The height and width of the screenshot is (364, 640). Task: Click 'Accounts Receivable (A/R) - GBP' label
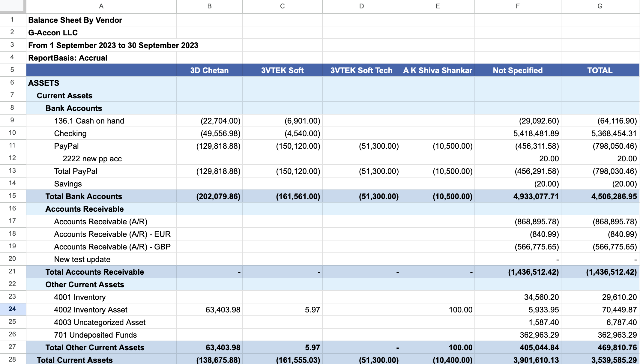pos(112,247)
